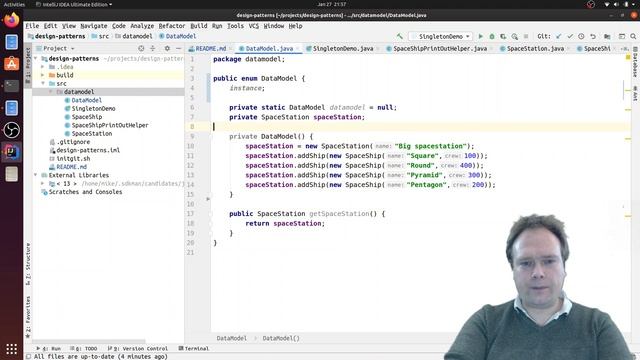
Task: Collapse the src folder
Action: pos(42,83)
